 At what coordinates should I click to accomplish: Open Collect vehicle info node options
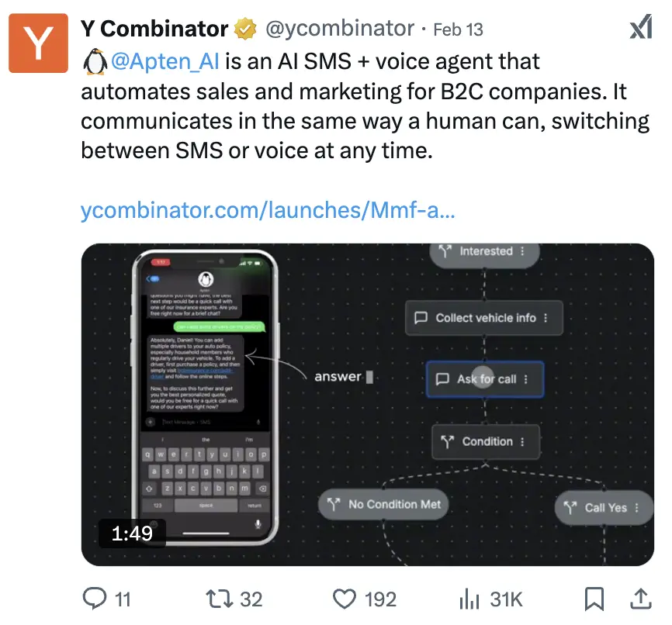click(546, 318)
